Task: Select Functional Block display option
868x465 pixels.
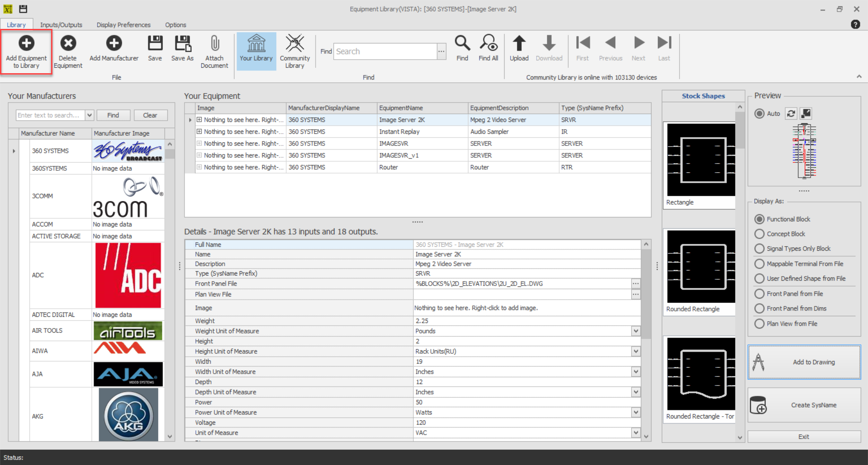Action: tap(759, 219)
